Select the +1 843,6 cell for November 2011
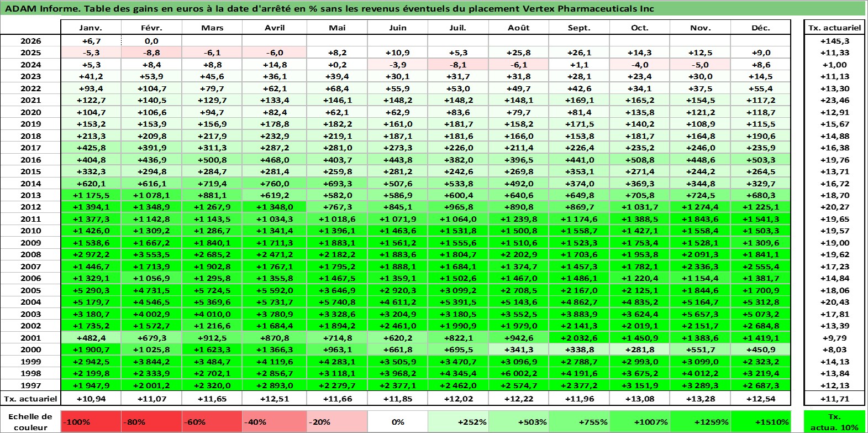This screenshot has height=433, width=868. click(700, 219)
